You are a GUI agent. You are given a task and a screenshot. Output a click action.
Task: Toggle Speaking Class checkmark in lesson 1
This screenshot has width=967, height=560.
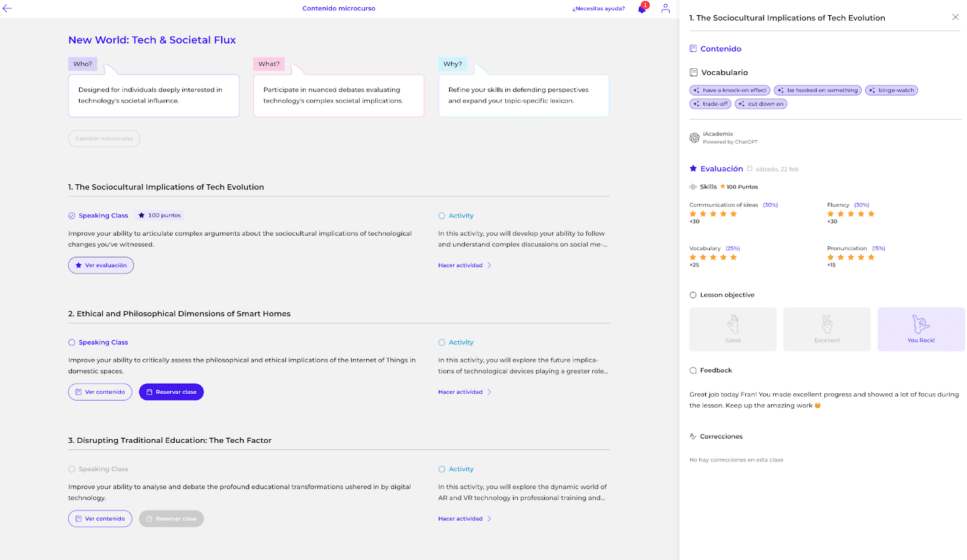tap(72, 216)
